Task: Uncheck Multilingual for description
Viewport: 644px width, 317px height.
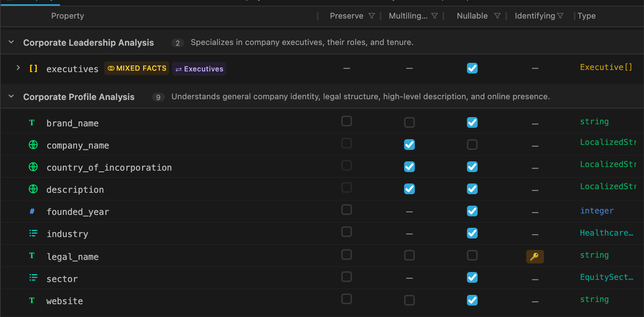Action: click(409, 189)
